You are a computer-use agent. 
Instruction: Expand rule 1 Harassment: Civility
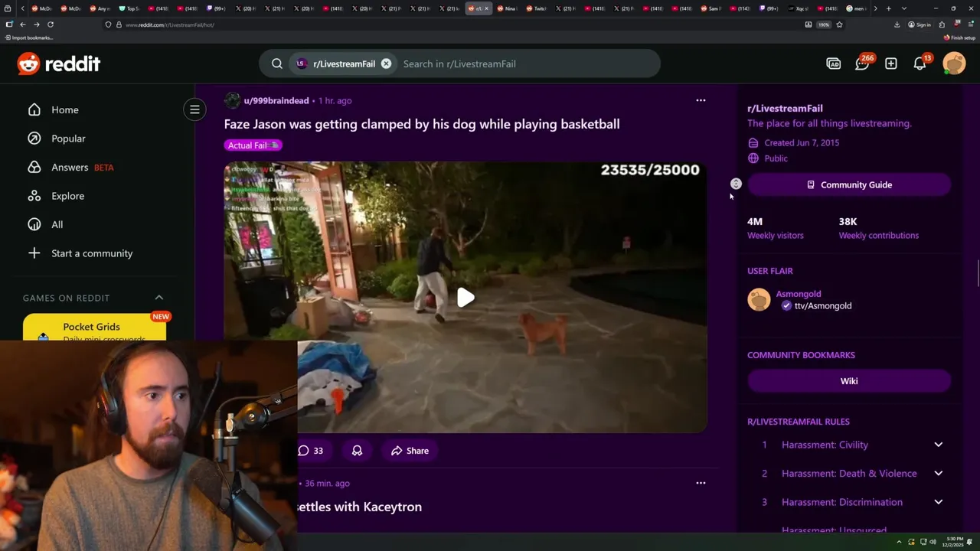[x=938, y=445]
